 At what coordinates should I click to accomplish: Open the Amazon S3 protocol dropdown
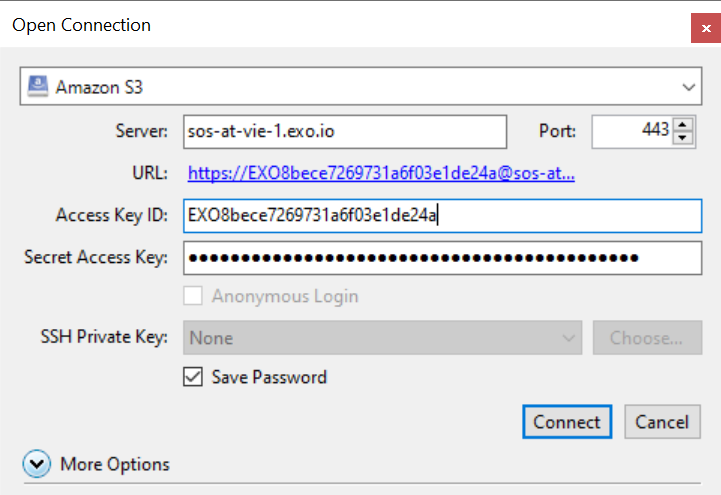[x=360, y=86]
